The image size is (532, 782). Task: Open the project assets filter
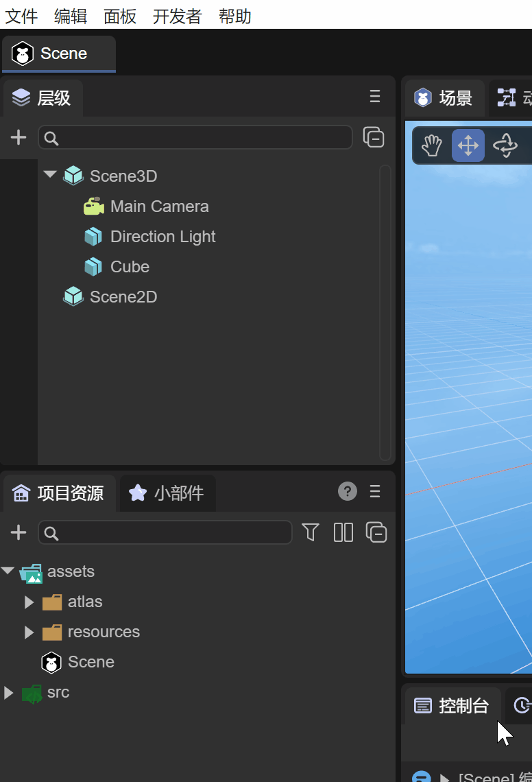click(x=311, y=532)
